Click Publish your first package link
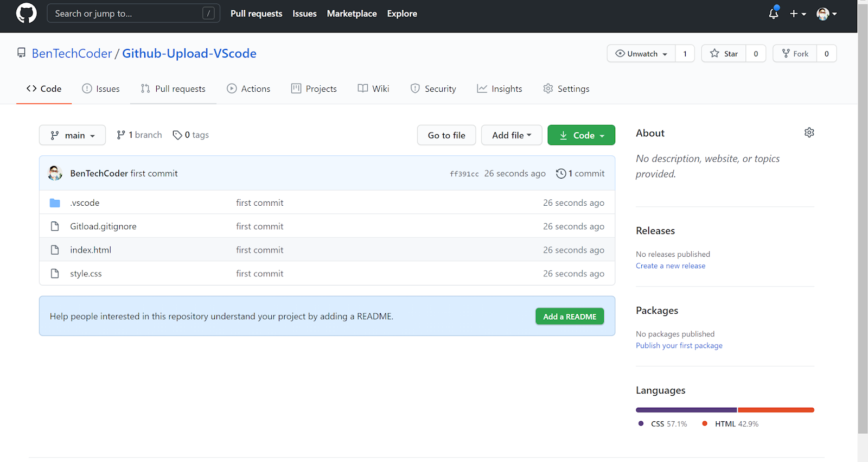Viewport: 868px width, 462px height. [679, 345]
